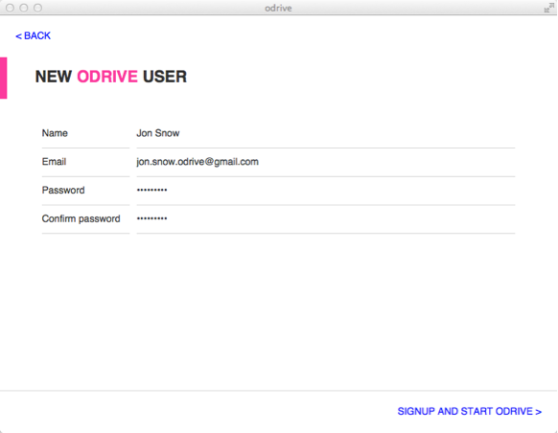This screenshot has width=558, height=433.
Task: Click the Password label
Action: tap(63, 190)
